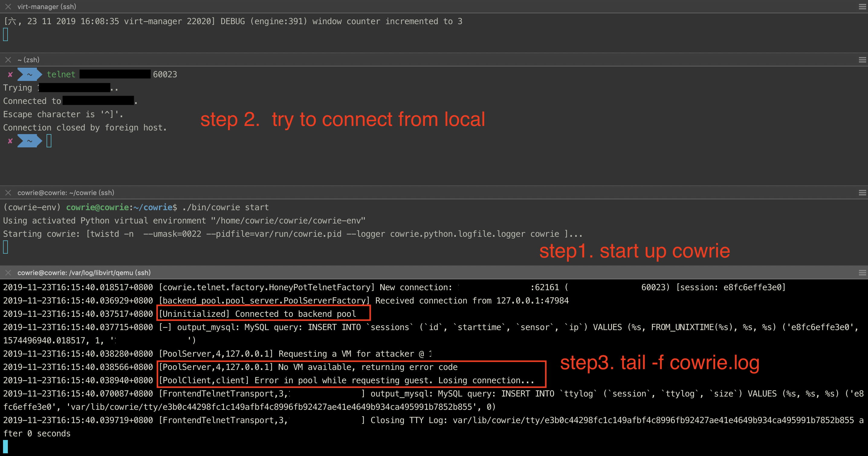Screen dimensions: 868x456
Task: Open the hamburger menu of the zsh pane
Action: tap(862, 59)
